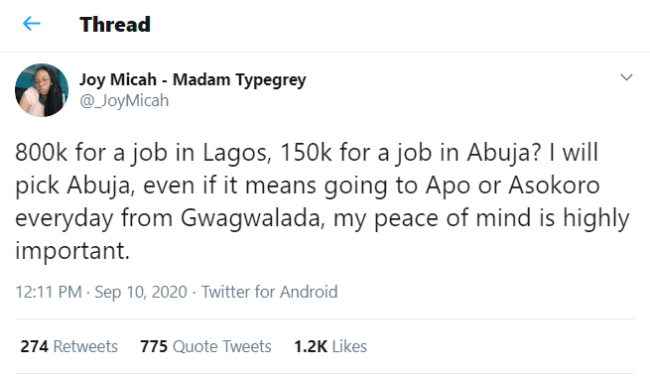The image size is (650, 376).
Task: Click the 12:11 PM timestamp
Action: [x=49, y=292]
